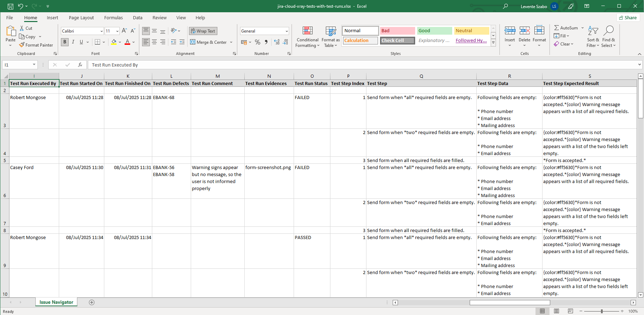Align text to the left
The image size is (644, 315).
(x=146, y=42)
